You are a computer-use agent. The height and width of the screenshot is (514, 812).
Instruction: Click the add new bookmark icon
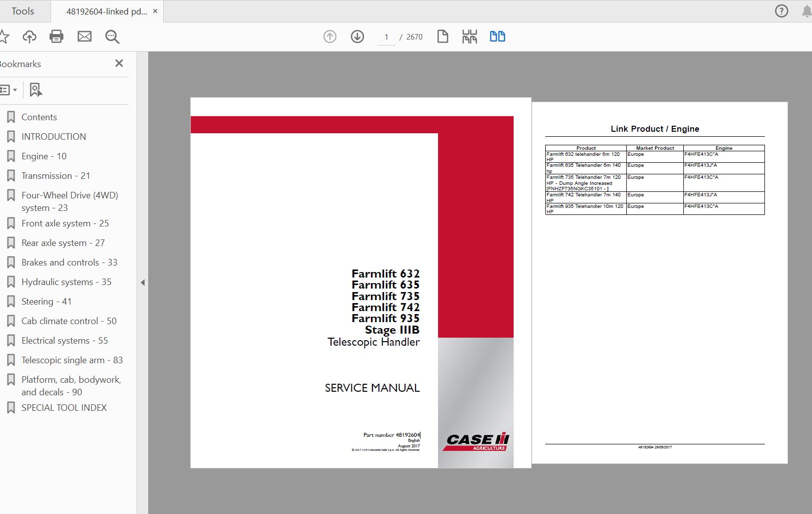tap(36, 90)
